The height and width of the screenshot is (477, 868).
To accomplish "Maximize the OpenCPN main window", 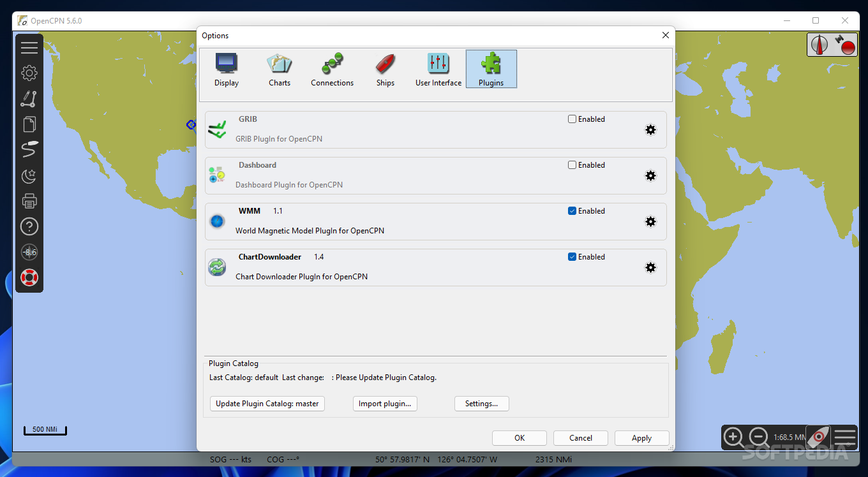I will 816,20.
